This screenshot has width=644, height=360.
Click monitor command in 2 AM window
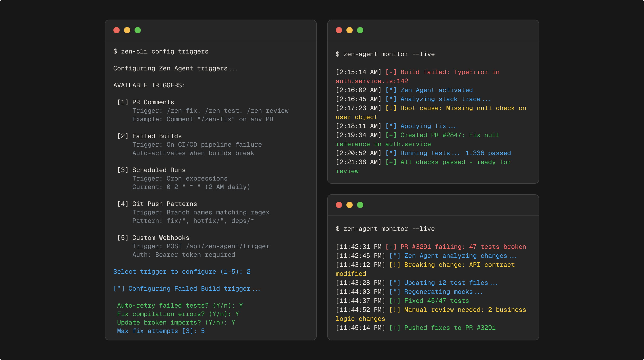coord(385,54)
